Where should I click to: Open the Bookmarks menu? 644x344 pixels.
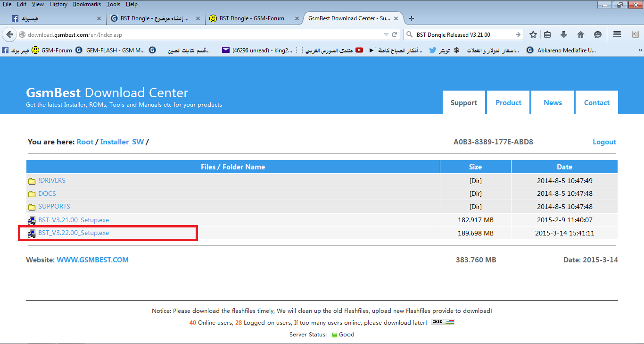coord(88,4)
